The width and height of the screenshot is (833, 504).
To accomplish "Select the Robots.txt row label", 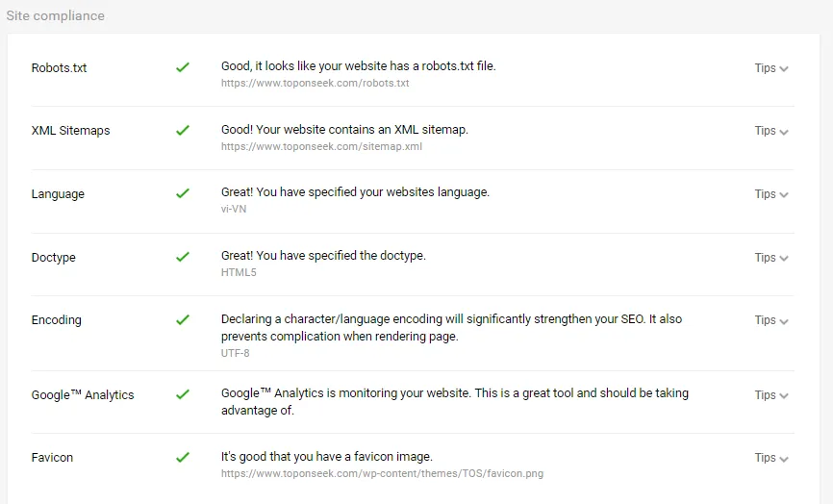I will tap(59, 68).
